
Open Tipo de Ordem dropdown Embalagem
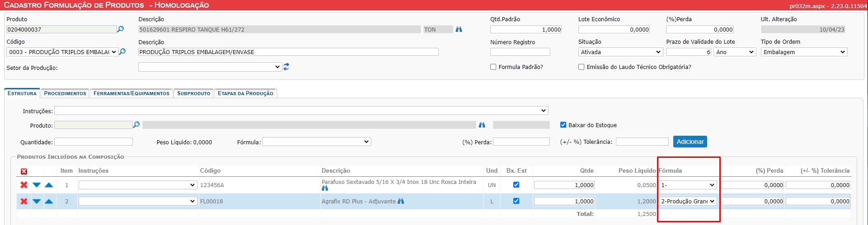pos(804,52)
